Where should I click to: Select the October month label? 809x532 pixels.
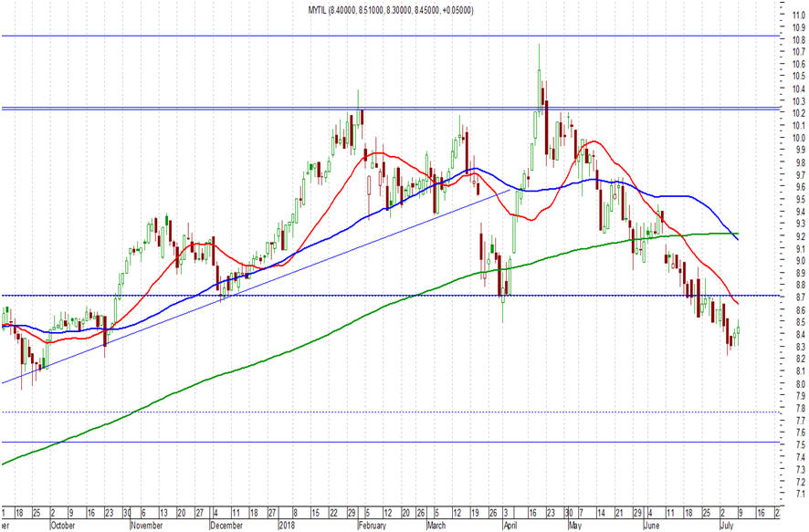pyautogui.click(x=62, y=526)
